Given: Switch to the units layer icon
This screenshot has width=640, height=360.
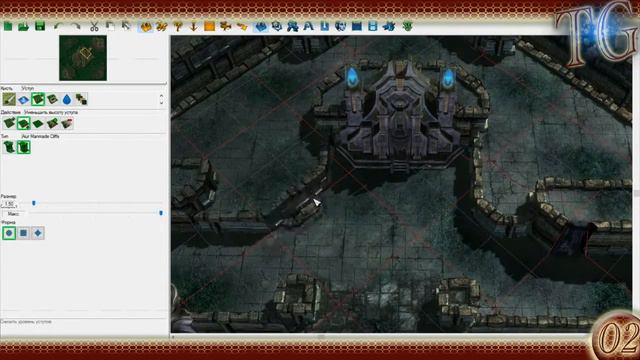Looking at the screenshot, I should [x=178, y=27].
